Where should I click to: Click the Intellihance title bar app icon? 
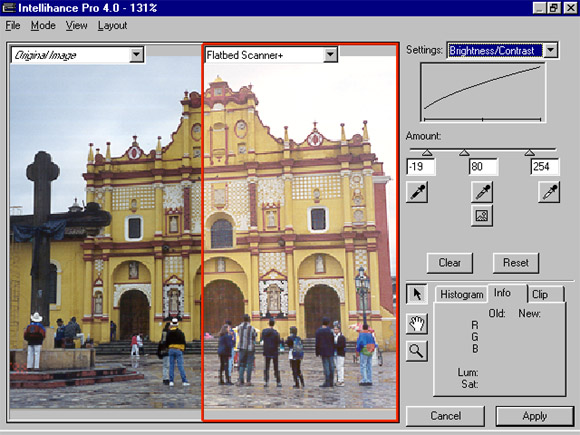tap(9, 8)
